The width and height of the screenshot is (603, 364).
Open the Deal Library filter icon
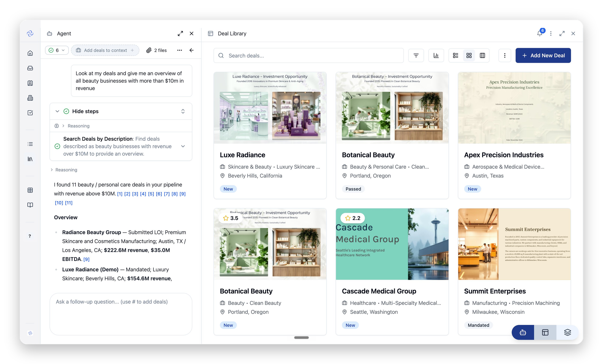[416, 55]
